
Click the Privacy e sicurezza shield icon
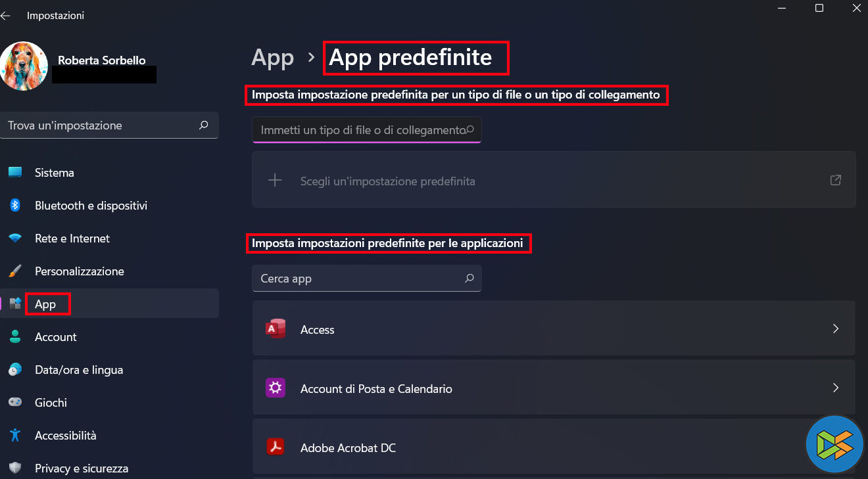(15, 468)
